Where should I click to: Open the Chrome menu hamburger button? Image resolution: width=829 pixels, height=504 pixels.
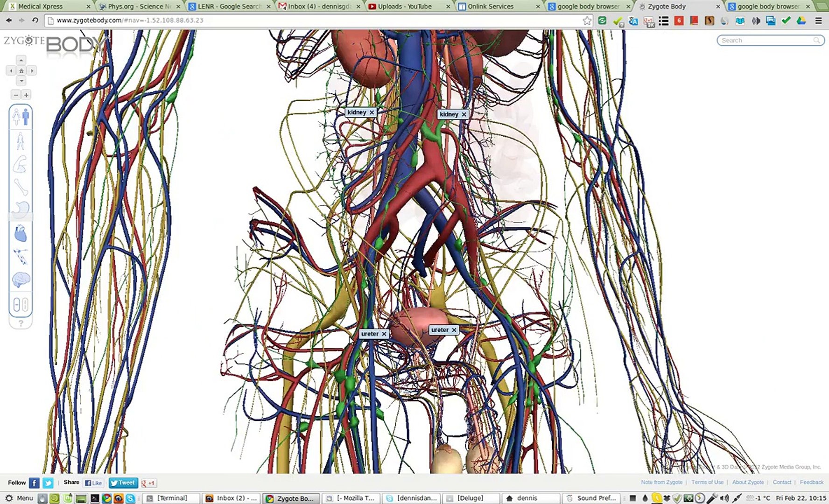click(x=818, y=21)
